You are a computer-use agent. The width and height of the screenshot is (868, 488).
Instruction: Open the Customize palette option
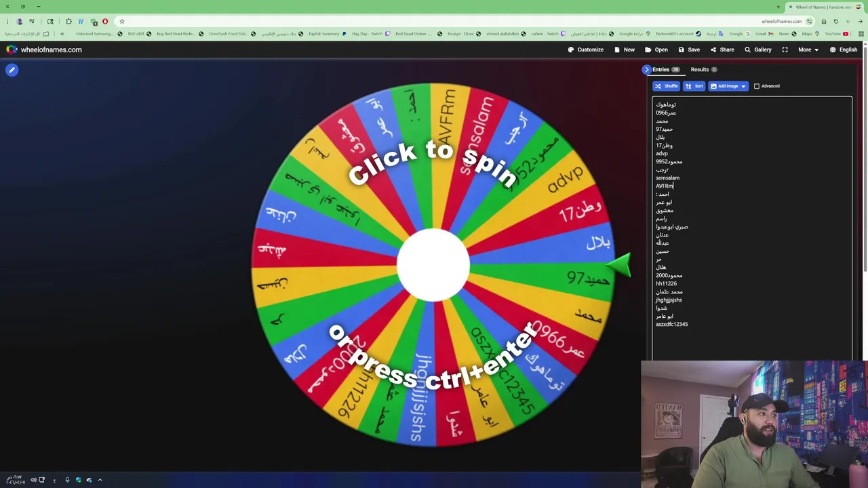[x=585, y=49]
